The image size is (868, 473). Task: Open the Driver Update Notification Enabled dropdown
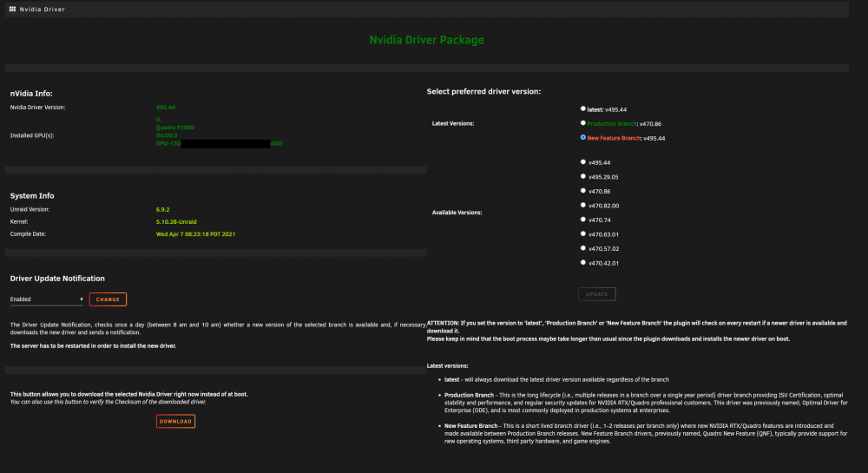[47, 299]
